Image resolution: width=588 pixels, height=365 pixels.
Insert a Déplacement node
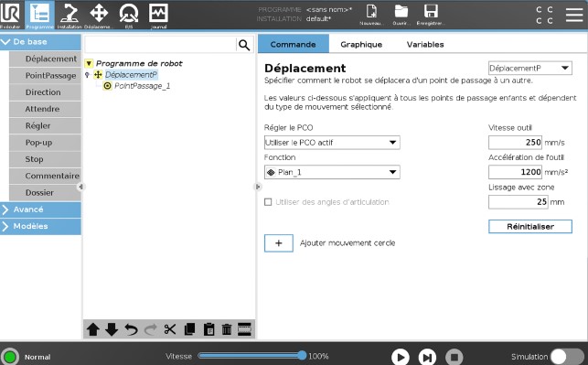coord(45,59)
